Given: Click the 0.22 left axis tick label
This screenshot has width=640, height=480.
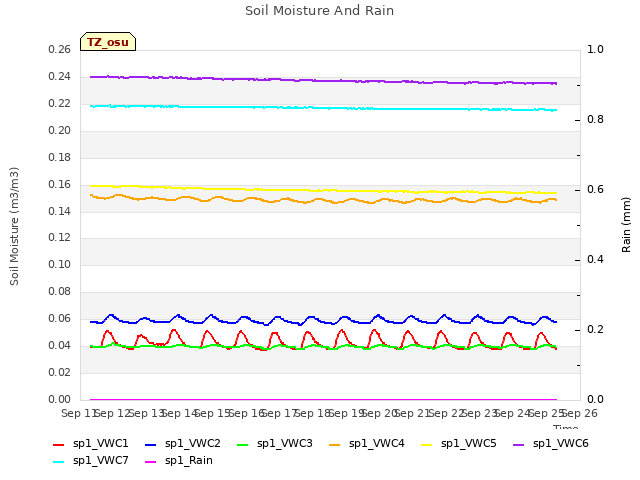Looking at the screenshot, I should coord(59,104).
